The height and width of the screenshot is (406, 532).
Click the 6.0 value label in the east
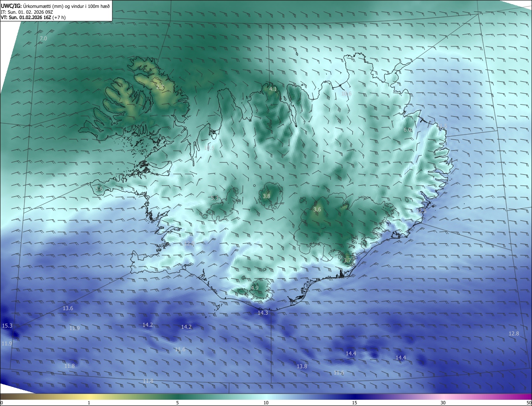coord(408,130)
